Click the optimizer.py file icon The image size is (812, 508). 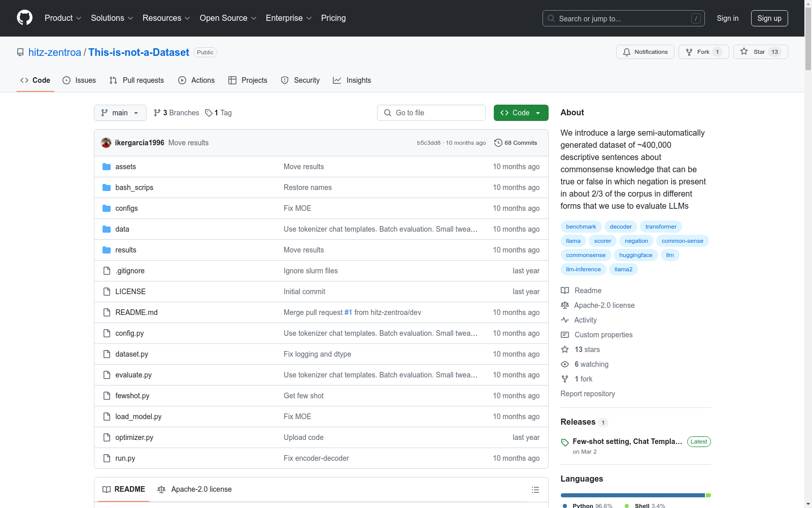pos(107,437)
